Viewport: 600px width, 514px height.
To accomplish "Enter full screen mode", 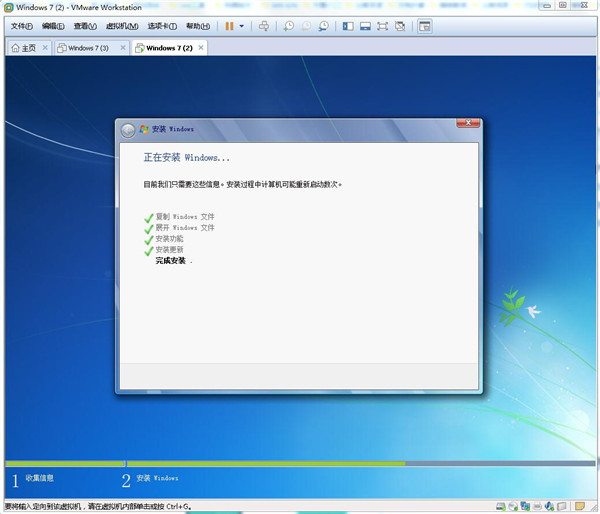I will 382,26.
